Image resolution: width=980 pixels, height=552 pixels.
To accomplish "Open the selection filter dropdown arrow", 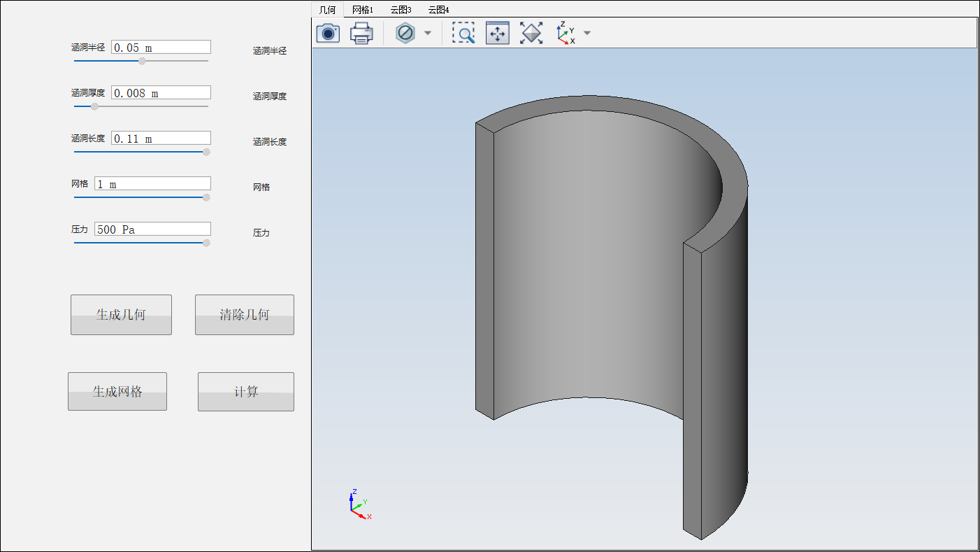I will (428, 33).
